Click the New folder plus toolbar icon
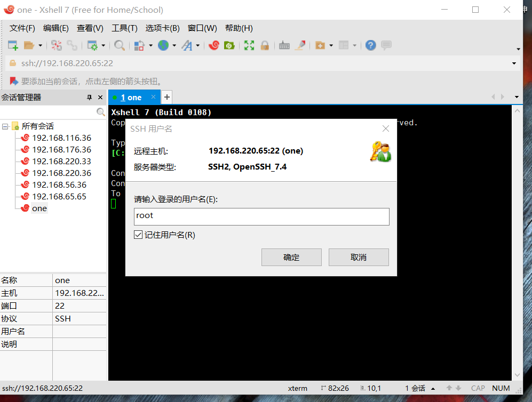 click(x=320, y=45)
